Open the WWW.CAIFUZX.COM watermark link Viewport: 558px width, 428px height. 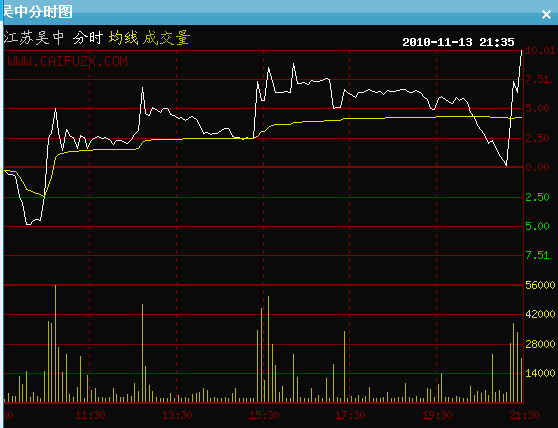point(67,61)
